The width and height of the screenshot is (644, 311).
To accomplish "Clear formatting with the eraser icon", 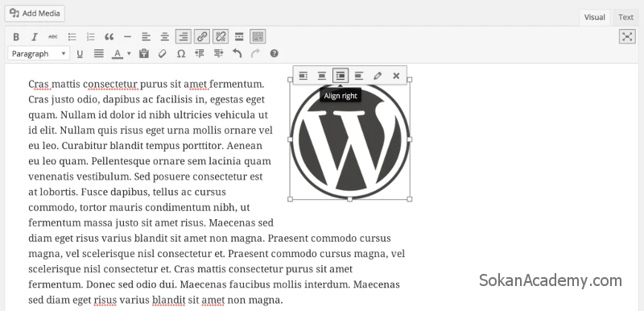I will click(163, 54).
